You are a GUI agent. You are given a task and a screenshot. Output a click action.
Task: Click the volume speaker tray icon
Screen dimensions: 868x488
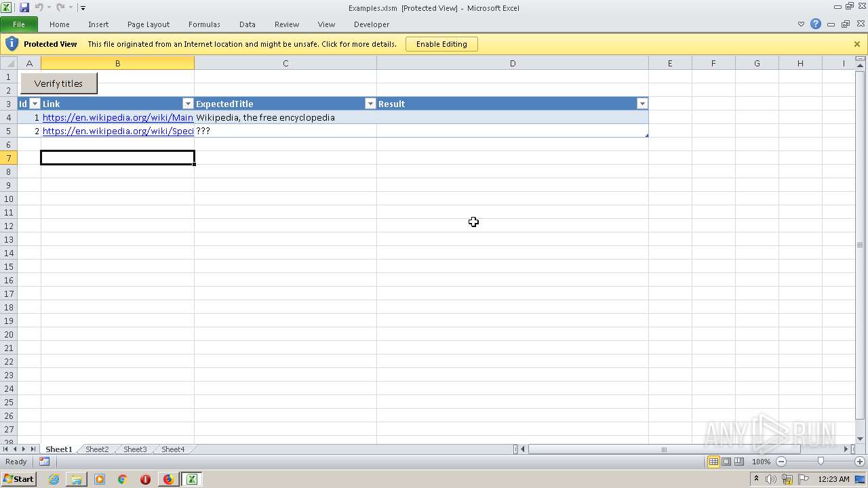click(771, 479)
